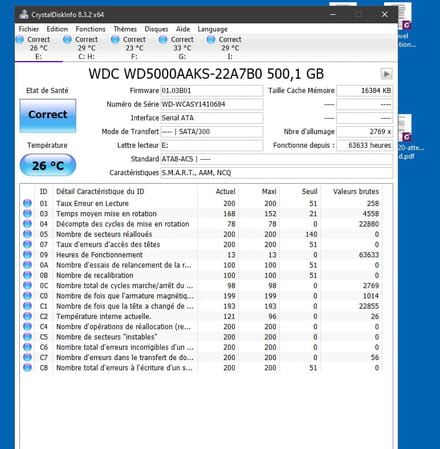This screenshot has width=440, height=449.
Task: Click status icon for attribute 0C
Action: click(27, 286)
